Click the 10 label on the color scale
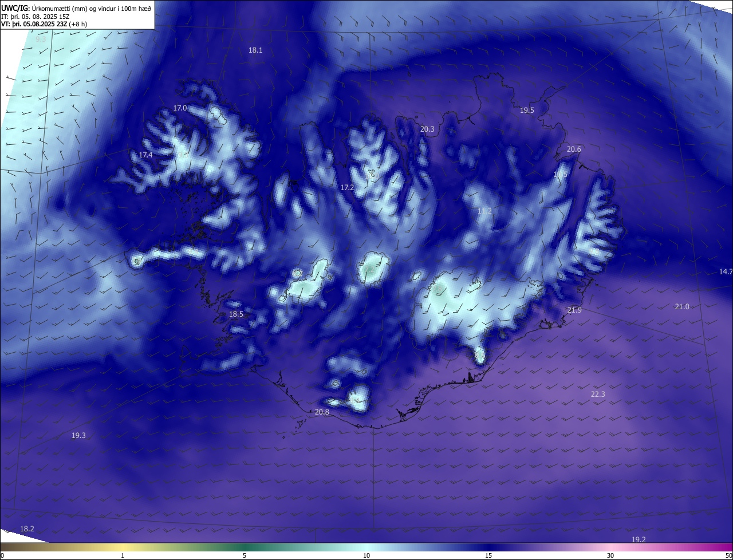733x560 pixels. (x=366, y=555)
